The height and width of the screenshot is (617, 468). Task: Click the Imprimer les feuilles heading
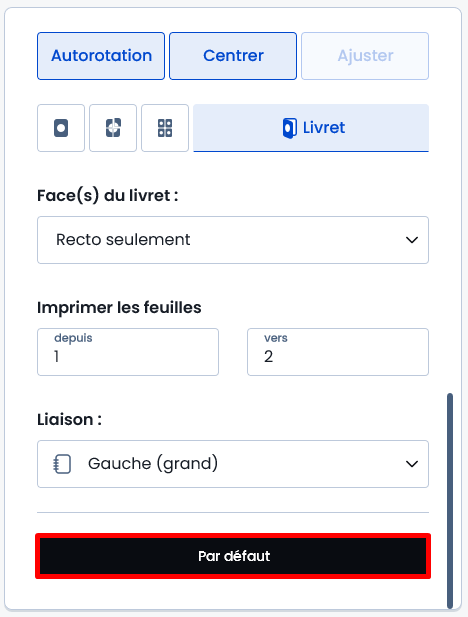click(119, 307)
